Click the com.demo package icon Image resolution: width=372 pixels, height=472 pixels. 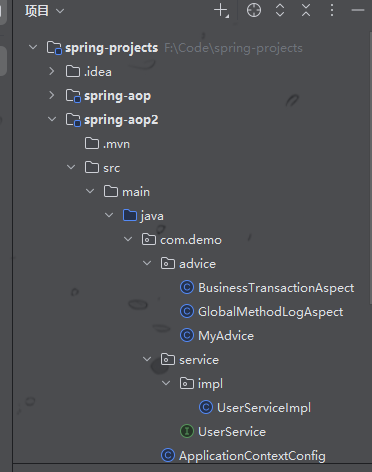click(x=149, y=239)
